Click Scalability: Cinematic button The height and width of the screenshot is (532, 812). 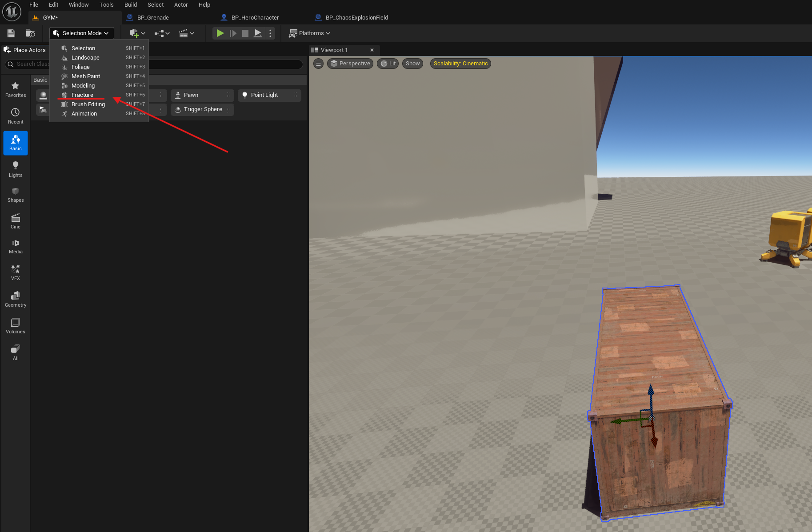tap(460, 64)
